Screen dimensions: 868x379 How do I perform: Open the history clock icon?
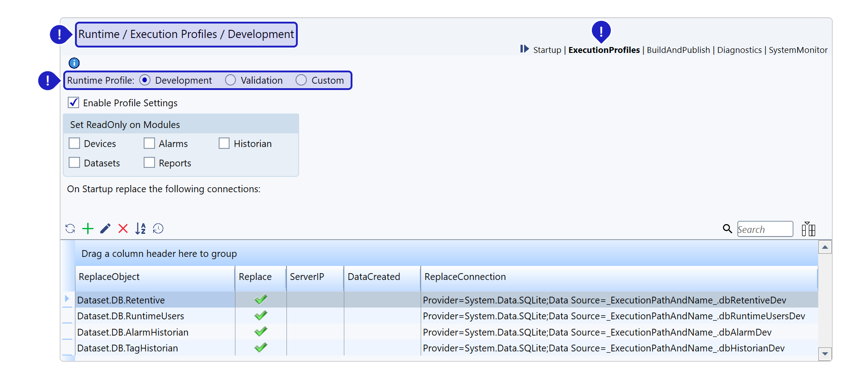(x=158, y=229)
